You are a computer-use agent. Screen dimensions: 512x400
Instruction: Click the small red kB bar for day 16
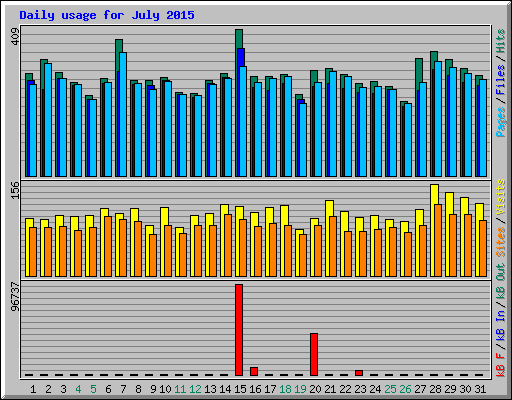tap(254, 371)
